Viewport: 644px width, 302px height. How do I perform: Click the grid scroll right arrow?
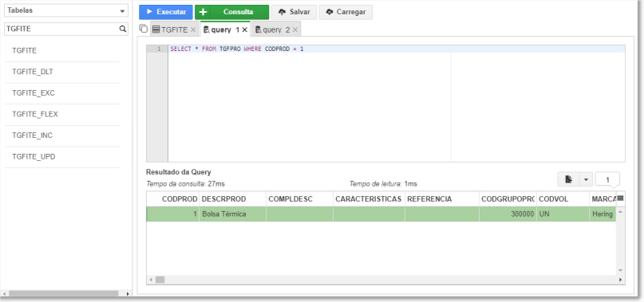tap(620, 280)
